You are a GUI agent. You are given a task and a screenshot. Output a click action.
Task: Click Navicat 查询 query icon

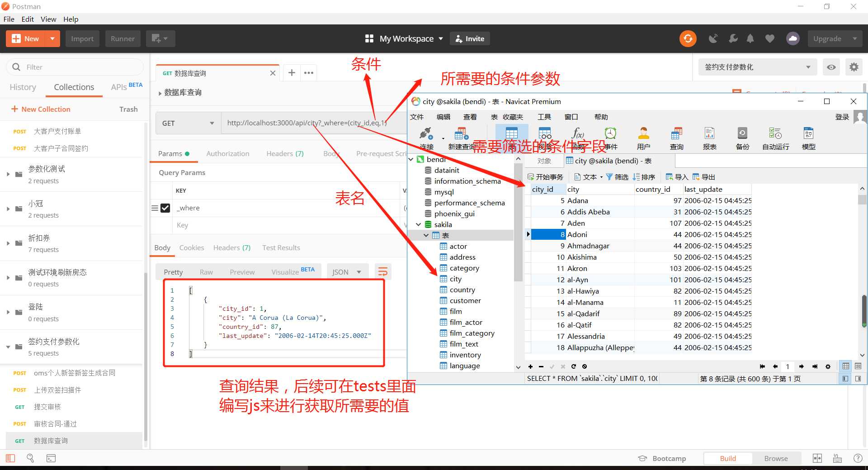pyautogui.click(x=676, y=139)
